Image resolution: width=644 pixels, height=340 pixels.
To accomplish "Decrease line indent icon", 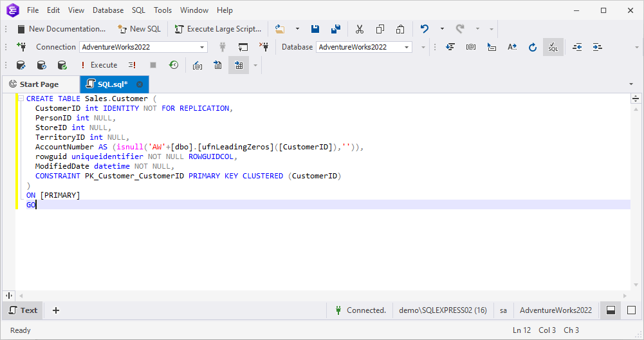I will 577,47.
